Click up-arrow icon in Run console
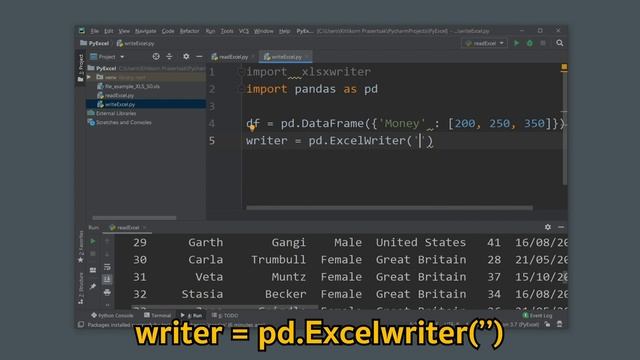This screenshot has height=360, width=640. pyautogui.click(x=107, y=241)
